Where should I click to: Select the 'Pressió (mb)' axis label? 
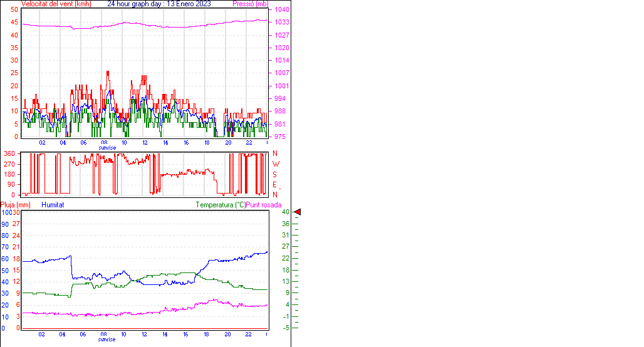click(x=249, y=4)
